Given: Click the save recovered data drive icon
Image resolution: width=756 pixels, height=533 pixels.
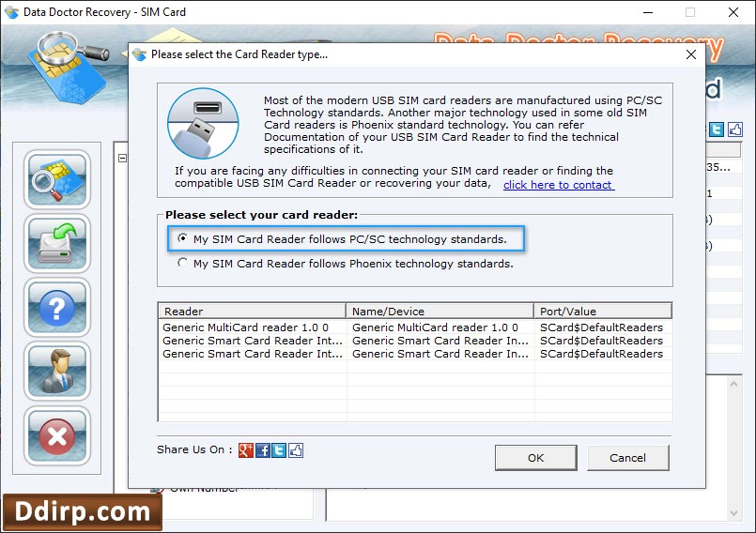Looking at the screenshot, I should (x=57, y=244).
